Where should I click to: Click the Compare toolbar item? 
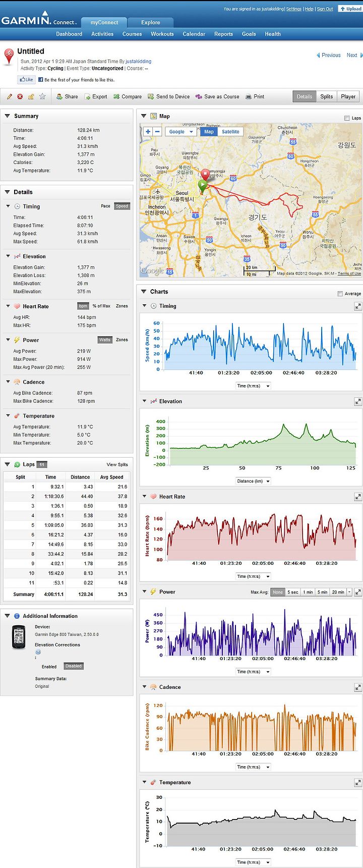128,96
